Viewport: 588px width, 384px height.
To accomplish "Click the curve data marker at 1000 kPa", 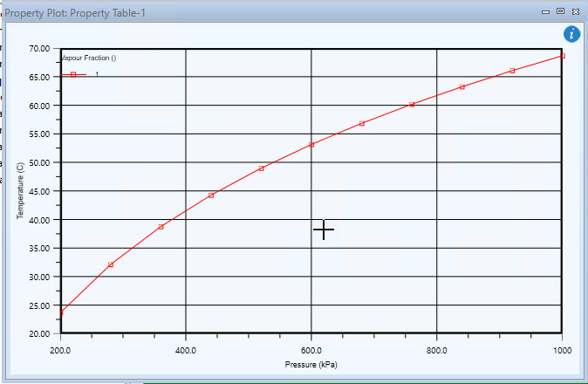I will coord(562,56).
